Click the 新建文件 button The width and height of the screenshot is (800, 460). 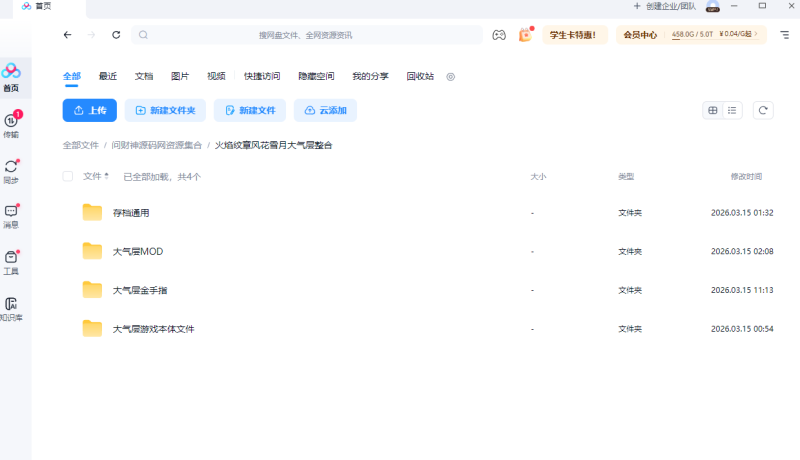click(250, 110)
